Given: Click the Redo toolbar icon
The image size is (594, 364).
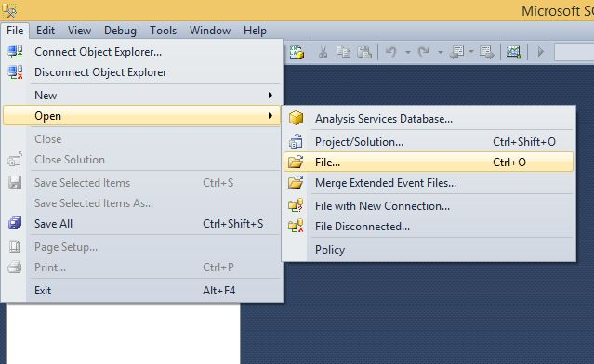Looking at the screenshot, I should (423, 52).
